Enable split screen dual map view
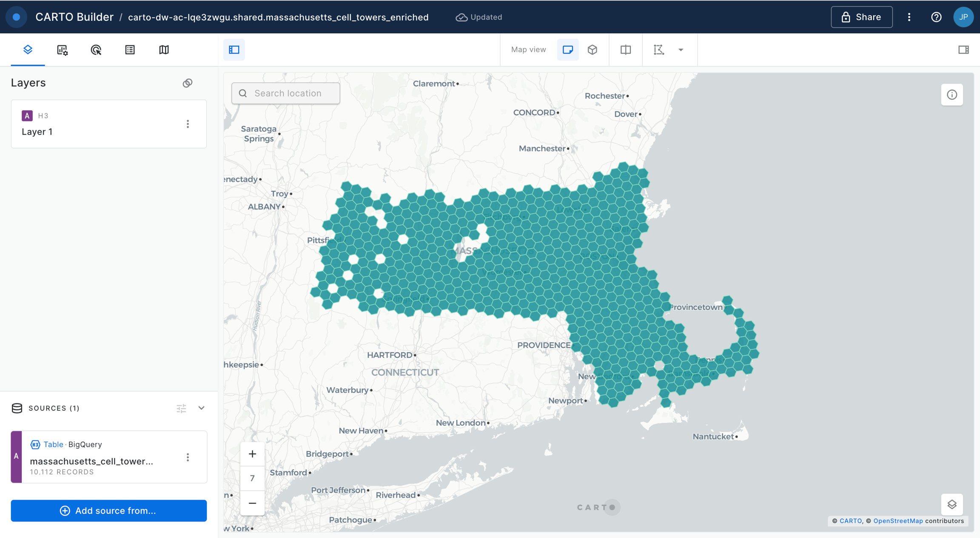Viewport: 980px width, 538px height. 626,50
